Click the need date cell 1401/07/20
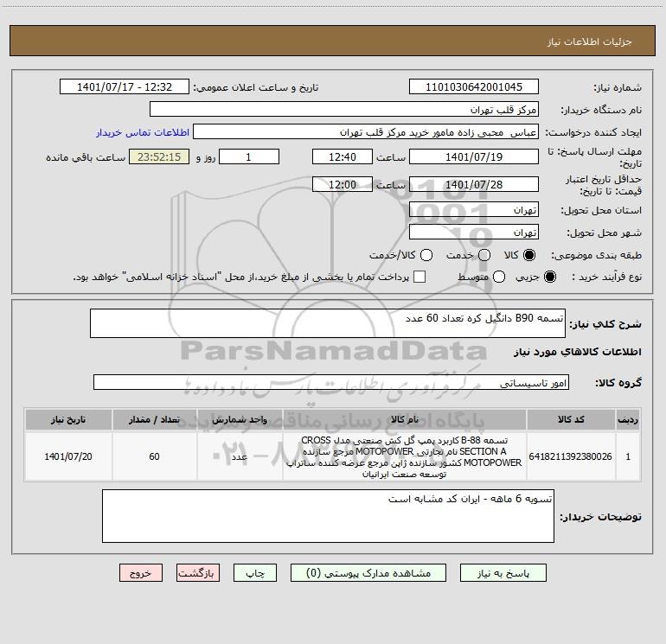666x644 pixels. pyautogui.click(x=68, y=456)
